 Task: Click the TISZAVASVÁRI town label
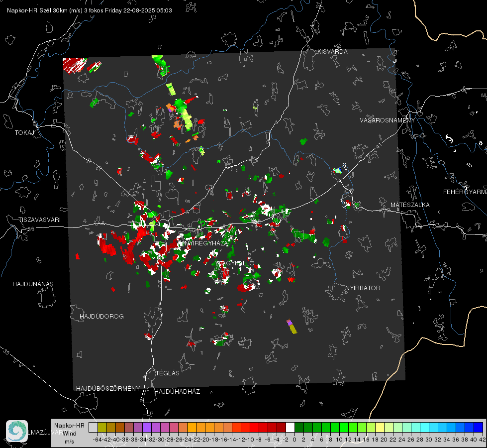pyautogui.click(x=40, y=220)
